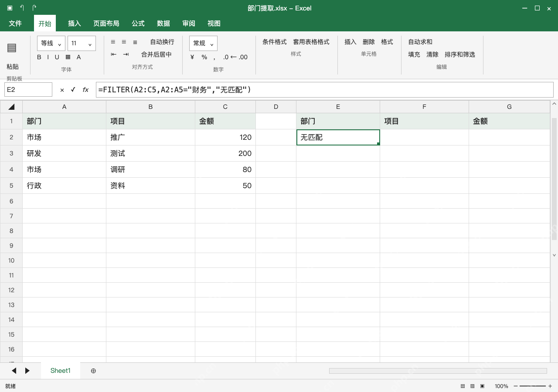Open the insert function fx dialog
The width and height of the screenshot is (558, 392).
(x=85, y=90)
